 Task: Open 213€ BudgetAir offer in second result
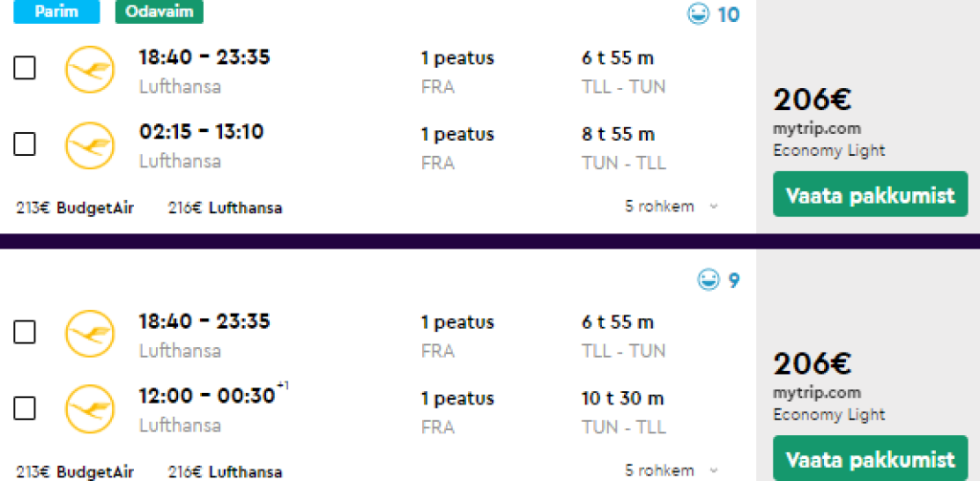pos(75,471)
